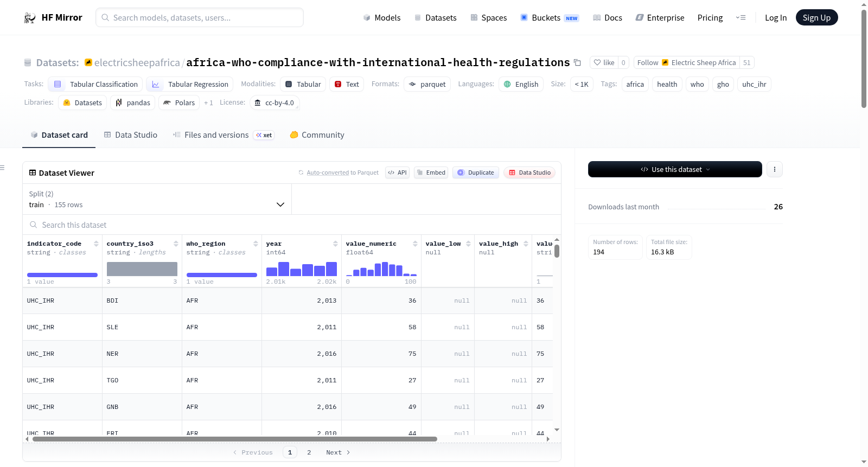This screenshot has width=868, height=467.
Task: Switch to the Data Studio tab
Action: click(x=131, y=135)
